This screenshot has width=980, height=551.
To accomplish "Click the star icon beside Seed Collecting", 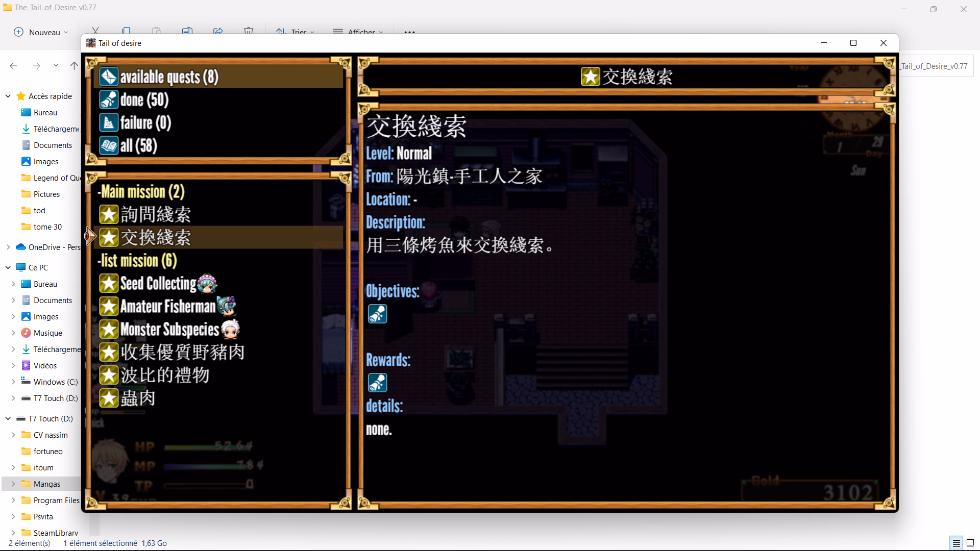I will (109, 284).
